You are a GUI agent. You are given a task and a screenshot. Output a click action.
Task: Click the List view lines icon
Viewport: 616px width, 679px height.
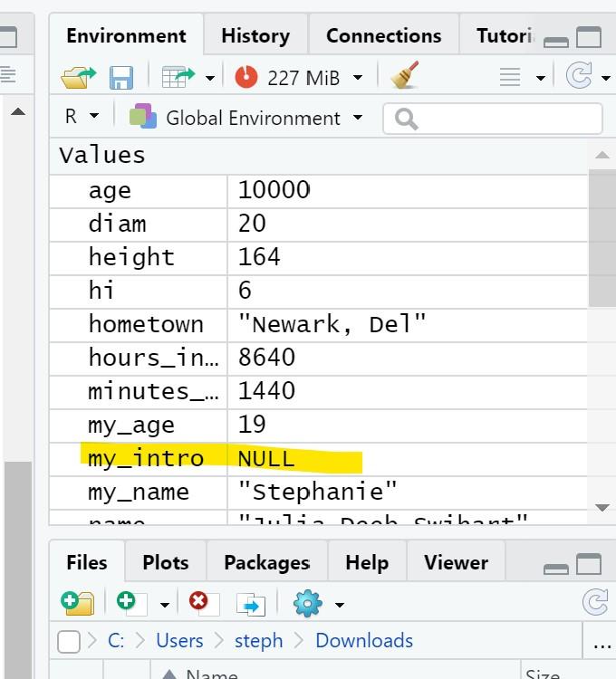tap(510, 78)
